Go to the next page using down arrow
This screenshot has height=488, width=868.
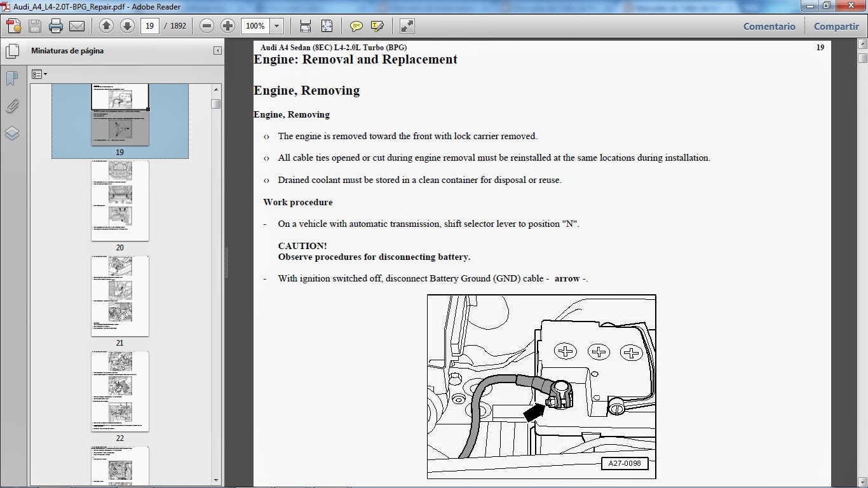[x=127, y=26]
